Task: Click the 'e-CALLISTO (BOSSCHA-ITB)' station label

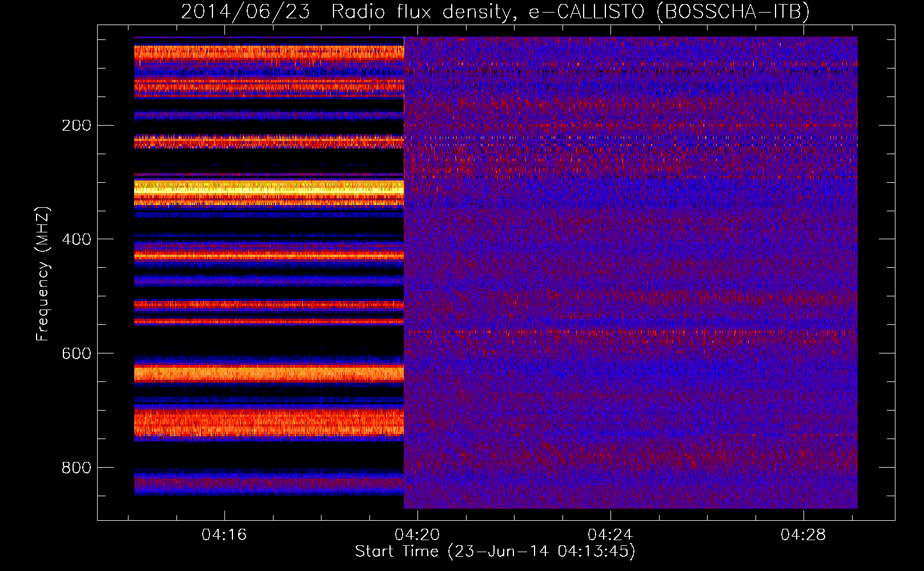Action: coord(669,11)
